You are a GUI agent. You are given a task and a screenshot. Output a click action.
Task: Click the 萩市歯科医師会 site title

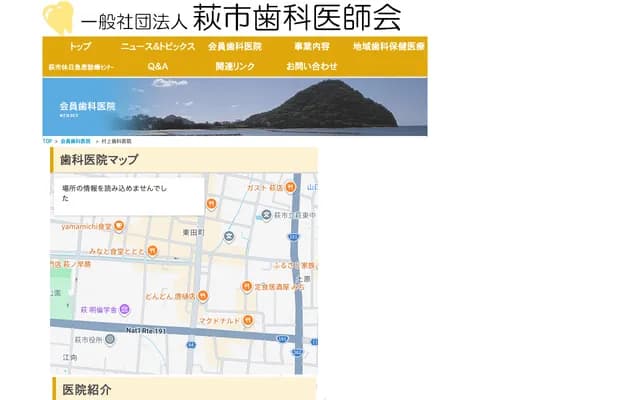[312, 18]
